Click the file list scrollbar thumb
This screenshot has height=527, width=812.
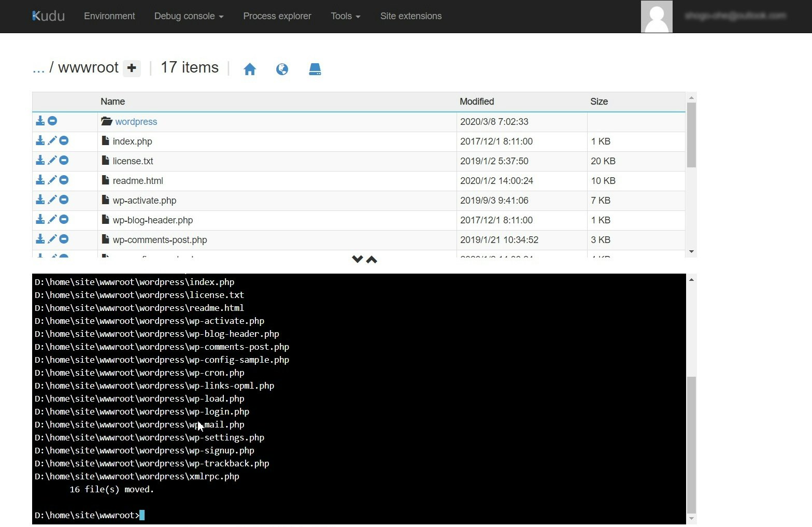click(x=691, y=135)
